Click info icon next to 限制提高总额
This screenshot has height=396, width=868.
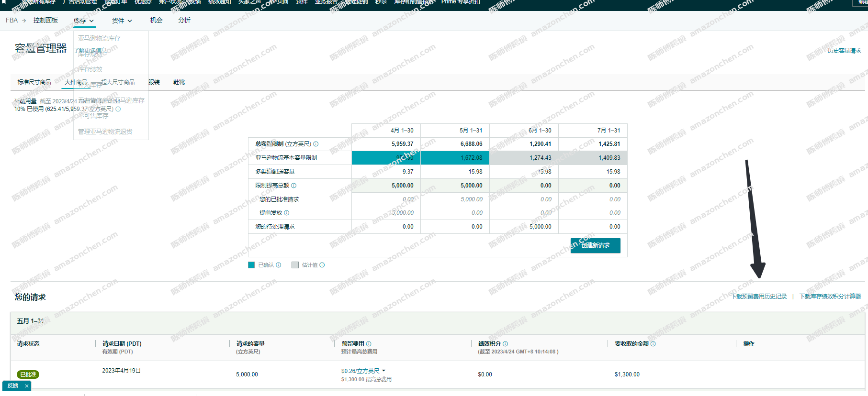[x=294, y=186]
